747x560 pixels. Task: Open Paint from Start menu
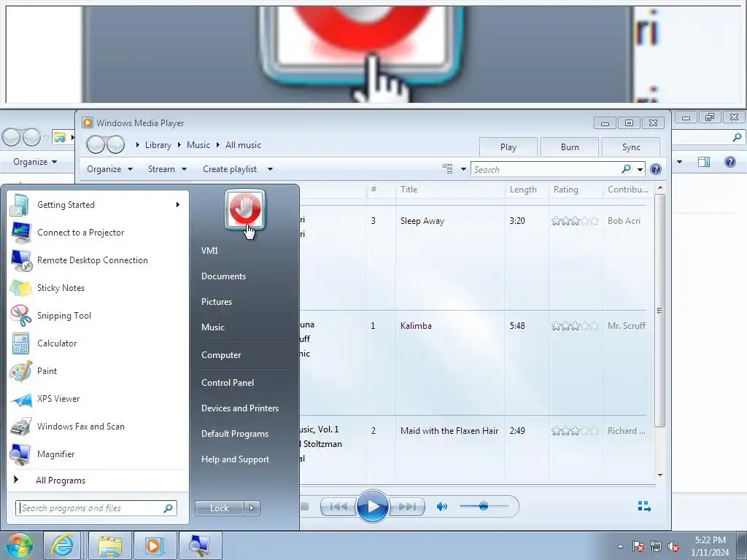coord(98,371)
